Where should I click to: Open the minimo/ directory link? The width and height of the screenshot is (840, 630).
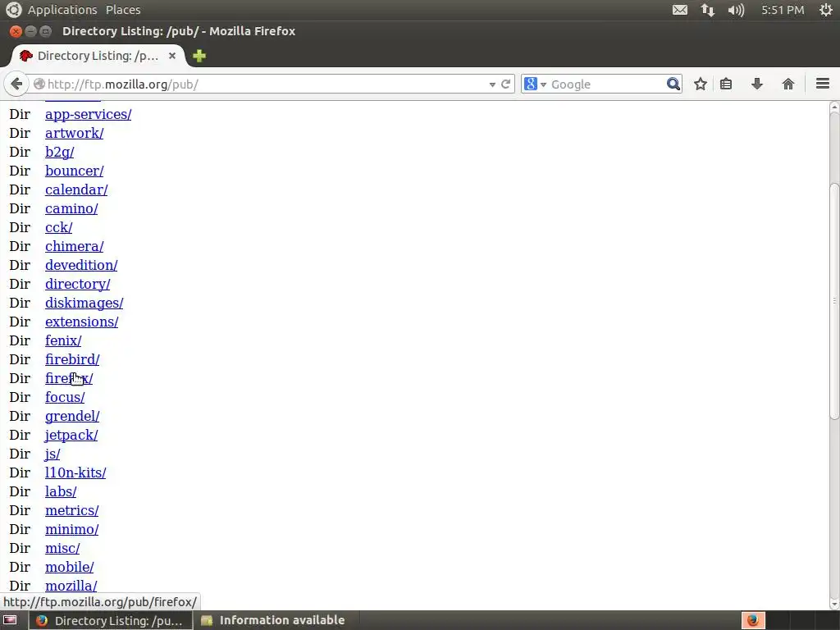click(72, 529)
